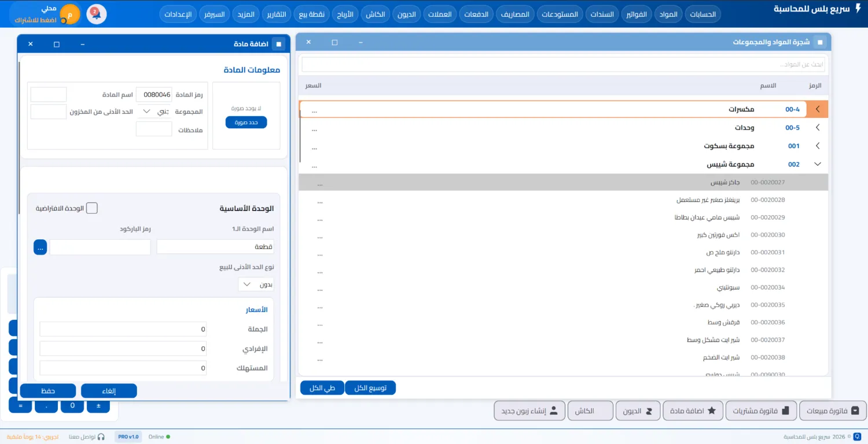Viewport: 868px width, 444px height.
Task: Click the اسم المادة input field
Action: point(49,94)
